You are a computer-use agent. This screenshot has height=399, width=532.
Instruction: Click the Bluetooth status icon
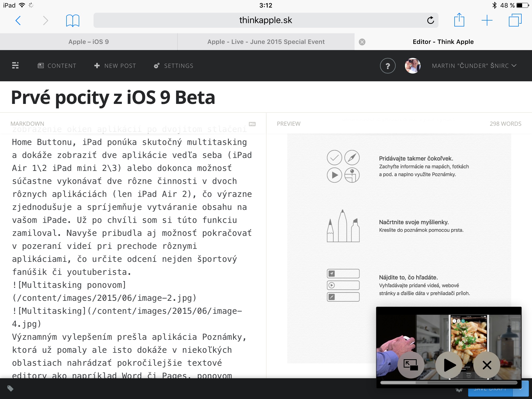click(494, 5)
